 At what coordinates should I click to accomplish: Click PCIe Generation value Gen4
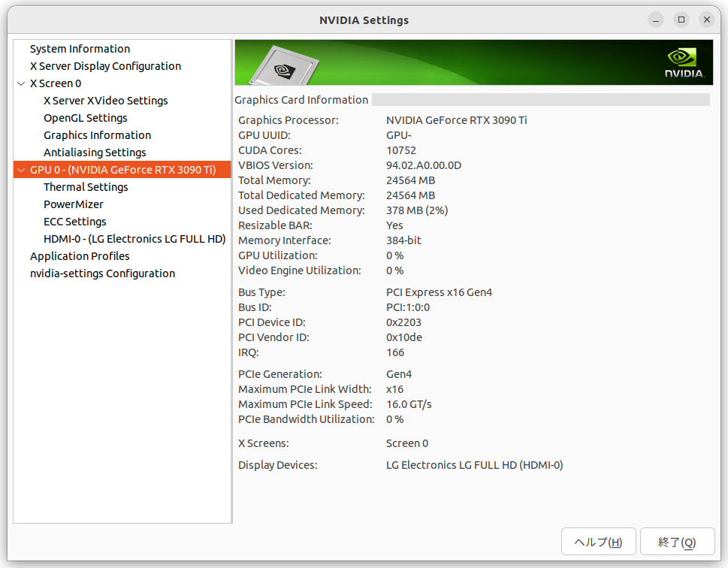pos(399,374)
